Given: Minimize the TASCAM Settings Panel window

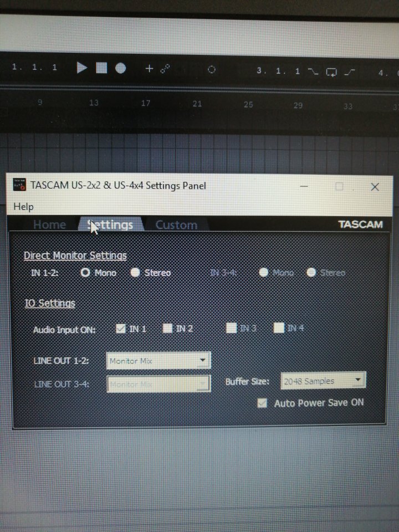Looking at the screenshot, I should point(304,186).
